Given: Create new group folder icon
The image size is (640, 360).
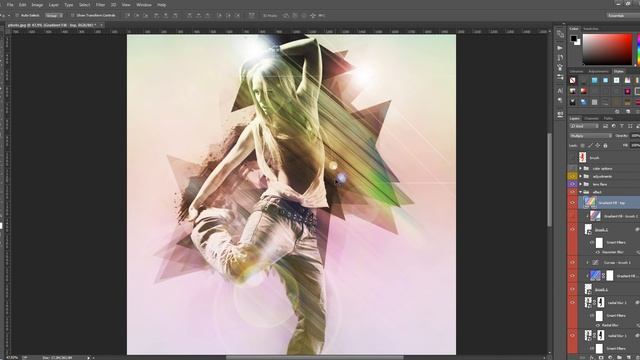Looking at the screenshot, I should pos(619,358).
